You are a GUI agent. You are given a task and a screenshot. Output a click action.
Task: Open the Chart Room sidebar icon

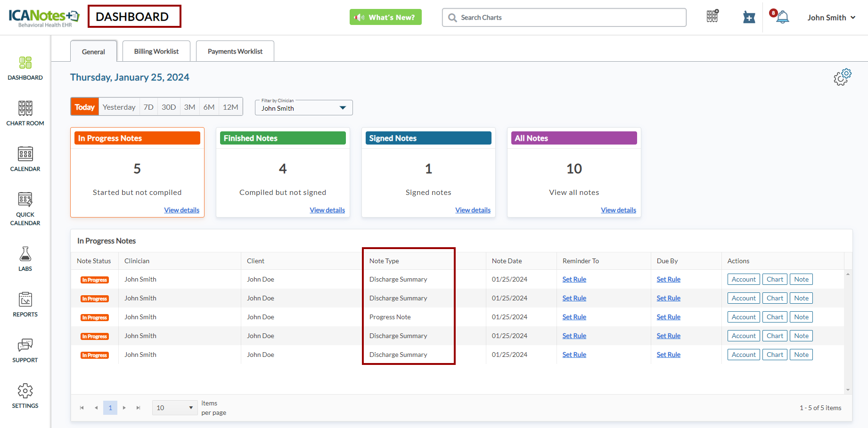point(25,113)
